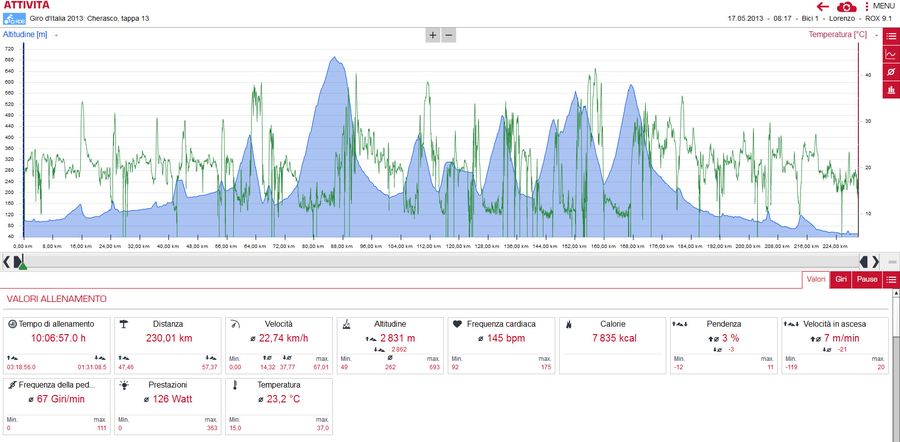900x442 pixels.
Task: Click the speedometer icon in Velocità card
Action: click(234, 324)
